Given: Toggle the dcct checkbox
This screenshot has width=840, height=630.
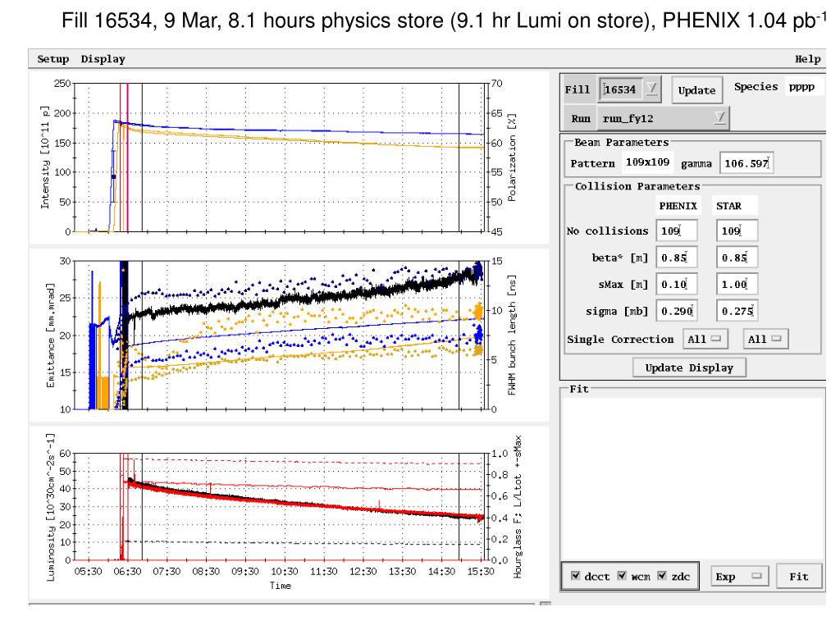Looking at the screenshot, I should pyautogui.click(x=575, y=575).
